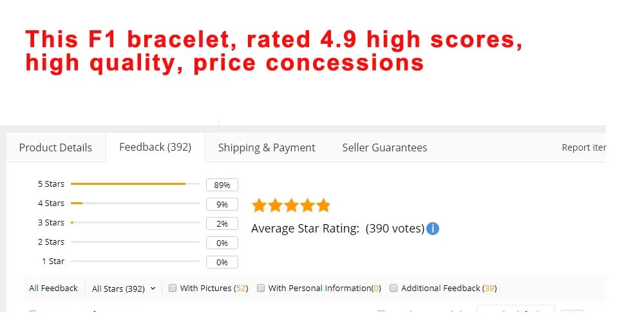Click the 4 Stars rating bar
The width and height of the screenshot is (644, 322).
coord(135,204)
